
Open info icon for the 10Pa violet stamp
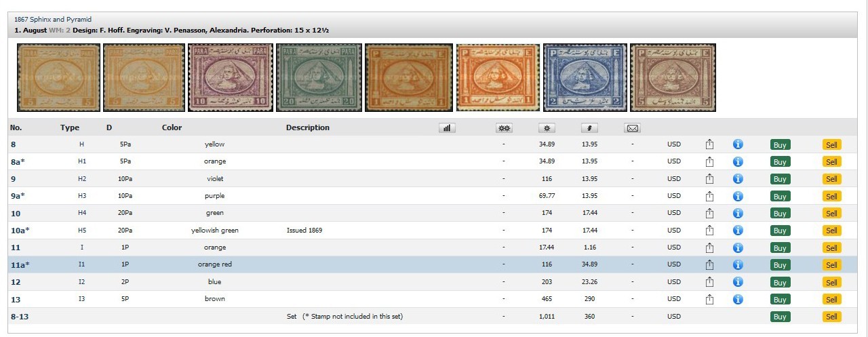point(738,178)
